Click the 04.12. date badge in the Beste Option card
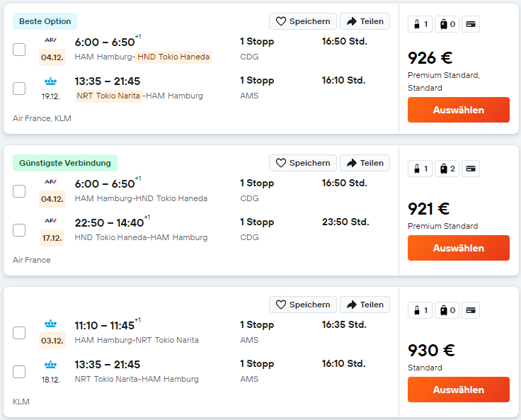 pos(52,57)
